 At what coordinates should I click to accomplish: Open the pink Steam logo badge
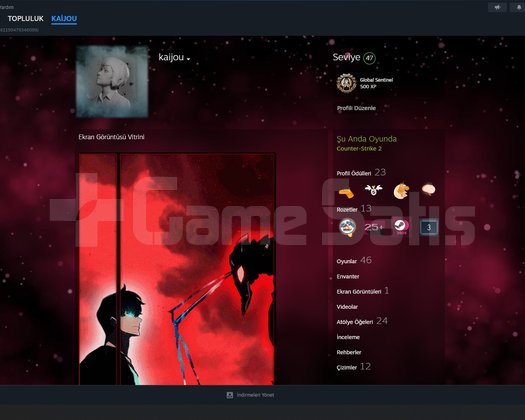[x=401, y=227]
